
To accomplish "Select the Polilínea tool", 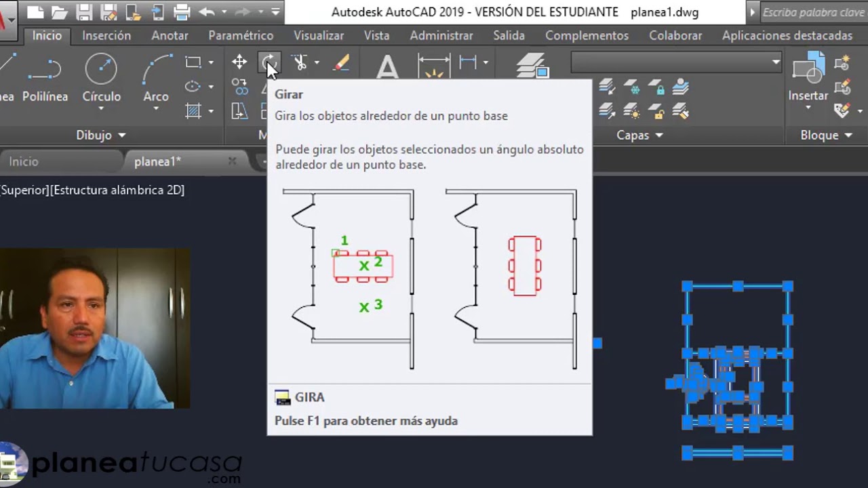I will click(x=45, y=78).
